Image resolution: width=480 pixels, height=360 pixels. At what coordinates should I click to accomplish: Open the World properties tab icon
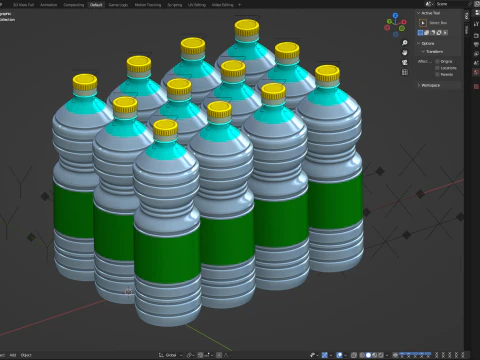coord(476,72)
